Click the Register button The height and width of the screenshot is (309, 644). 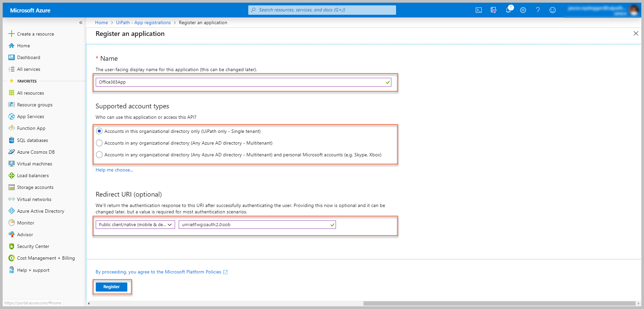pyautogui.click(x=111, y=287)
